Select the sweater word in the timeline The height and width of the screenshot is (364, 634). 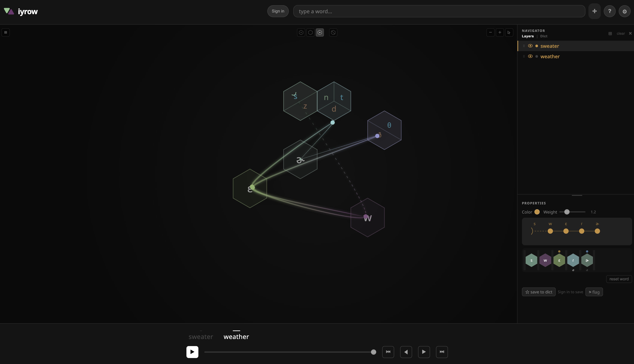(x=201, y=337)
